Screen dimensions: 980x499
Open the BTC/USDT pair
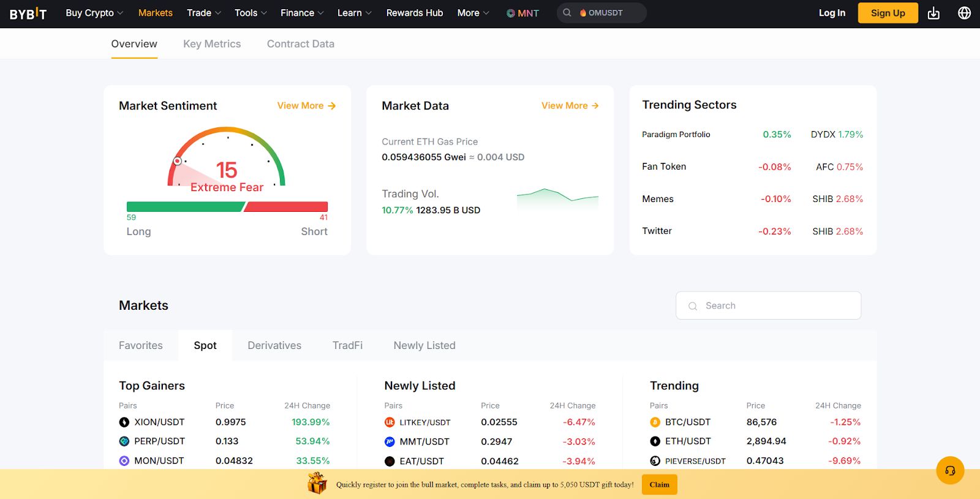pyautogui.click(x=688, y=422)
